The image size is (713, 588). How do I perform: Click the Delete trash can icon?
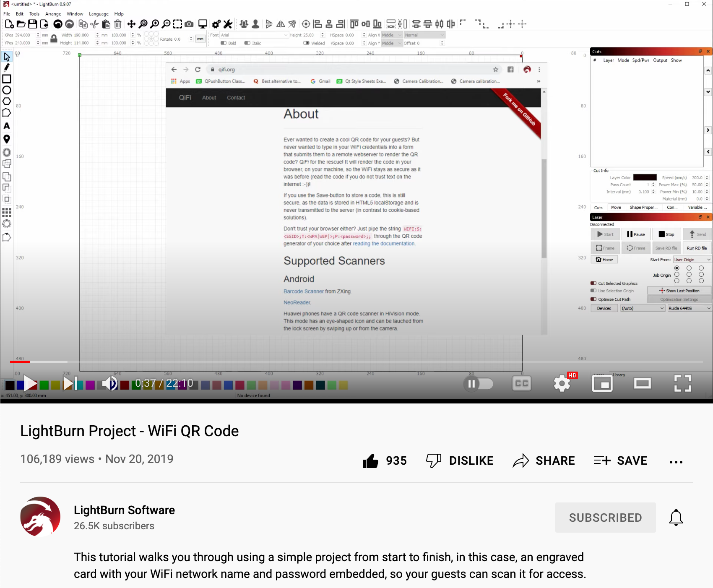pos(118,24)
